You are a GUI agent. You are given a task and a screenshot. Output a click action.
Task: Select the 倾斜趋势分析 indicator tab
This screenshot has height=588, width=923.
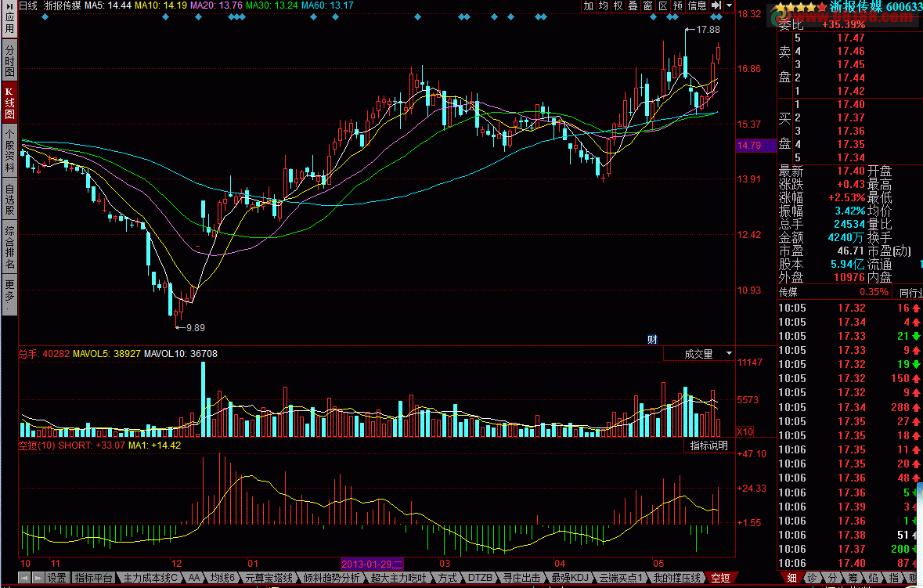point(331,578)
